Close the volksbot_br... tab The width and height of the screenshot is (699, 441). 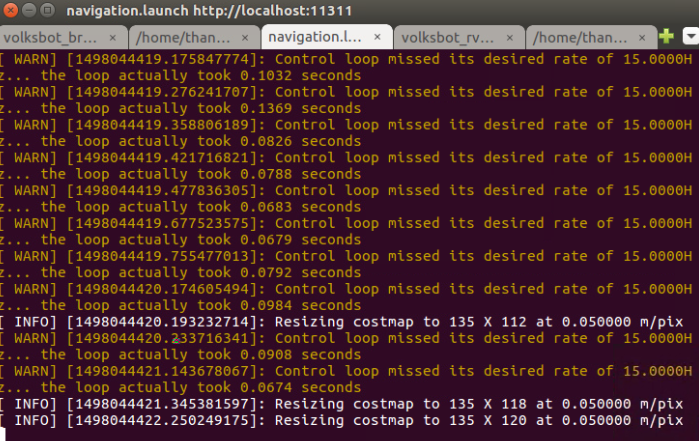(x=110, y=38)
